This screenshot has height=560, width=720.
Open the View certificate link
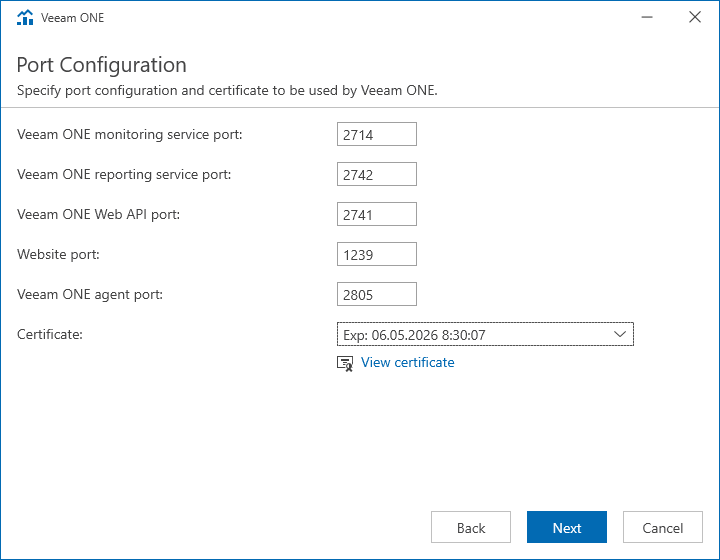pyautogui.click(x=407, y=362)
